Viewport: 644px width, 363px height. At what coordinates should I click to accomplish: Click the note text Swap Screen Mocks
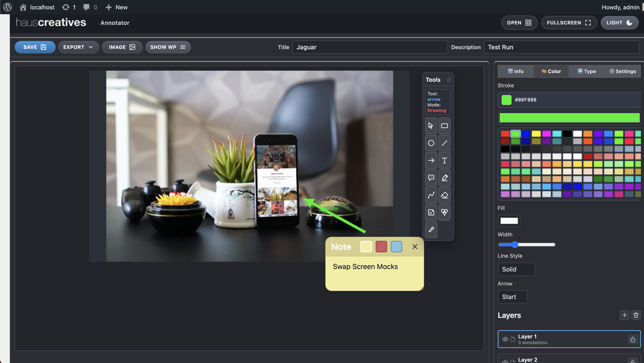point(365,267)
